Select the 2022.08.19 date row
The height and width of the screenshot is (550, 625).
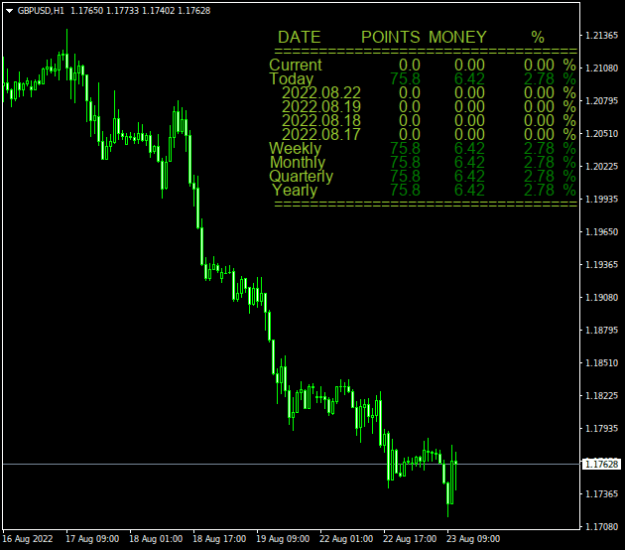321,107
